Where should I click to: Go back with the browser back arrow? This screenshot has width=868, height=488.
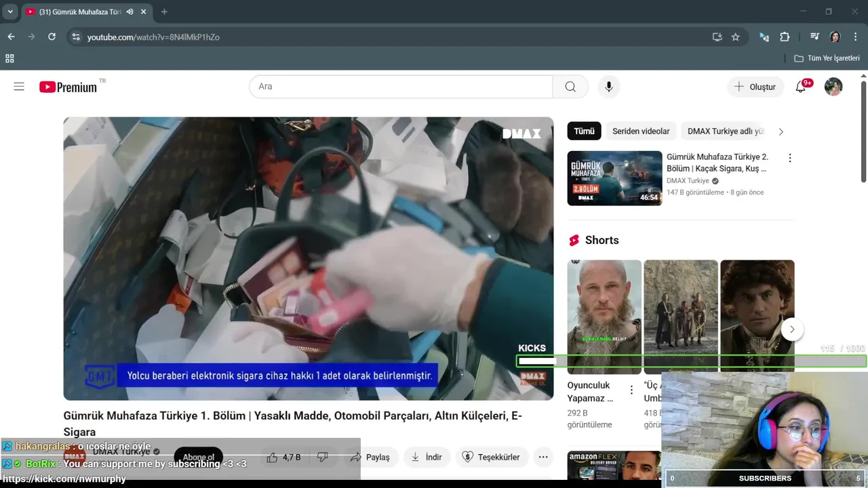click(x=11, y=37)
